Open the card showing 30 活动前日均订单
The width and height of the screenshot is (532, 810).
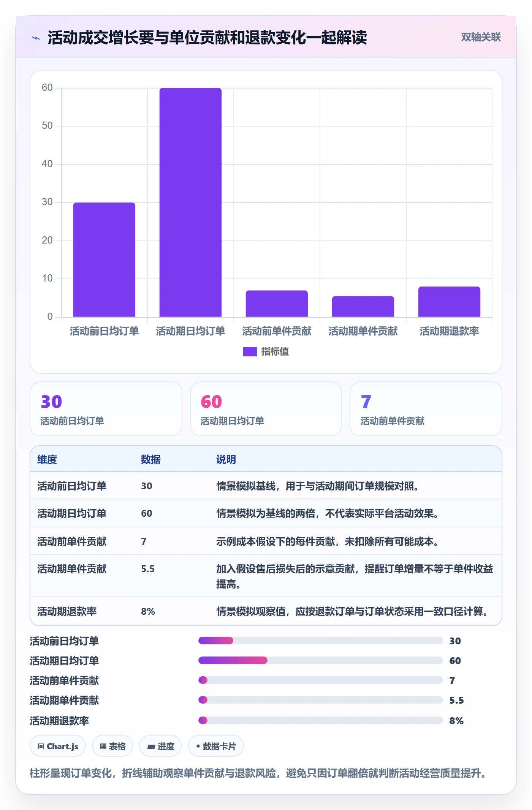pyautogui.click(x=106, y=408)
